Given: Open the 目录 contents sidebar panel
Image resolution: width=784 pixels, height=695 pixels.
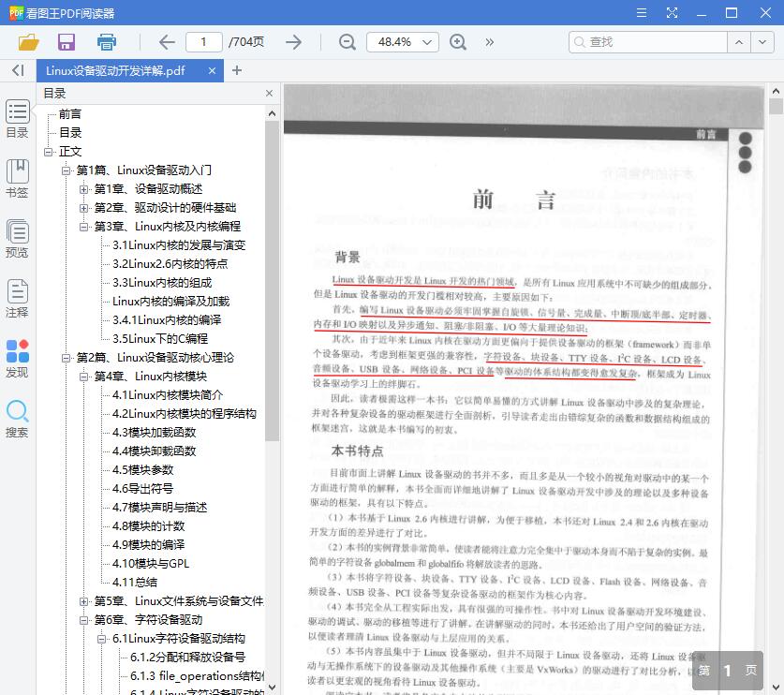Looking at the screenshot, I should coord(18,119).
